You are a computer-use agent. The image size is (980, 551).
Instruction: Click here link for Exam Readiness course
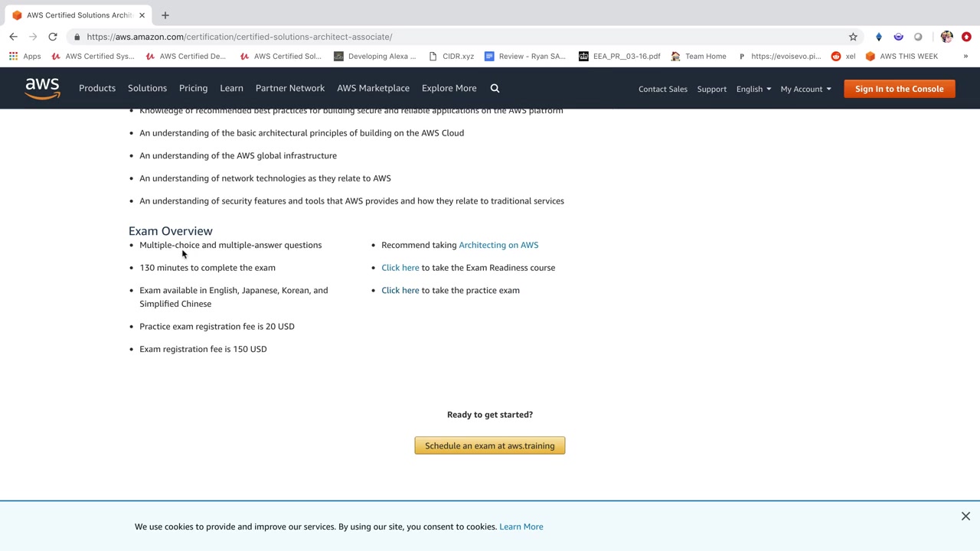coord(400,268)
